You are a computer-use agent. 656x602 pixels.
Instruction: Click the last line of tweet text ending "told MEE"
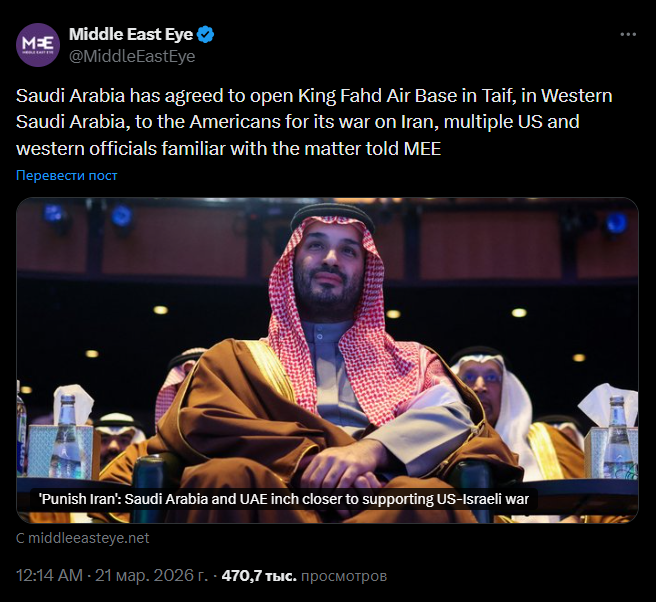(x=230, y=149)
